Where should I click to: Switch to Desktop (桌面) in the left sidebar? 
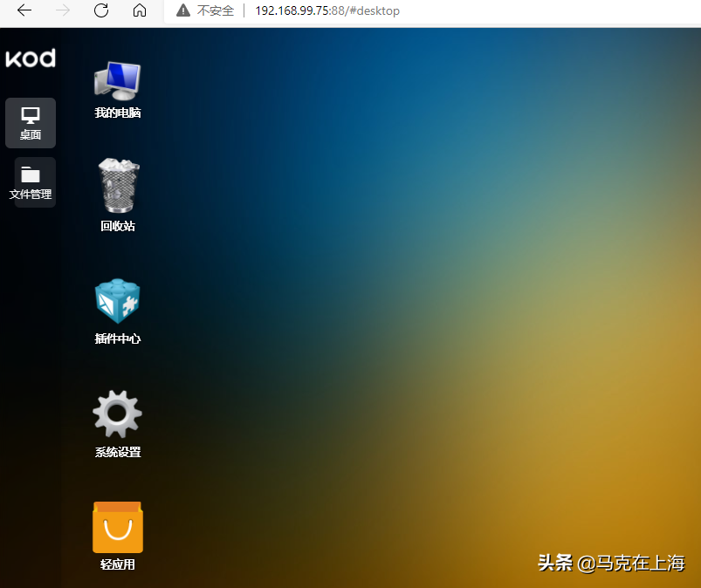[x=31, y=123]
